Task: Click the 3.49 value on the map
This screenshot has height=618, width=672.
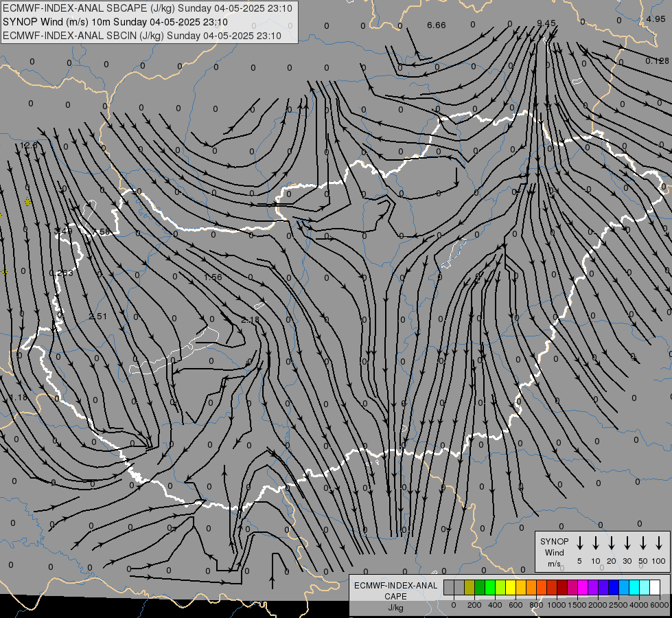Action: (x=63, y=231)
